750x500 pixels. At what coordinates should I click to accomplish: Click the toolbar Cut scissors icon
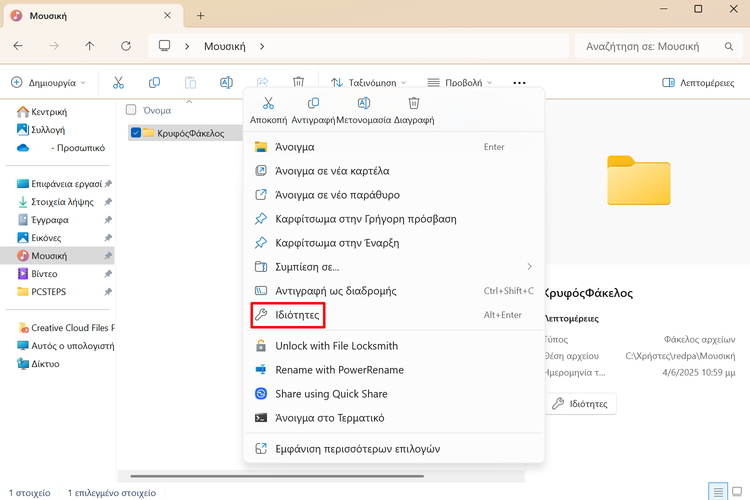[x=118, y=82]
